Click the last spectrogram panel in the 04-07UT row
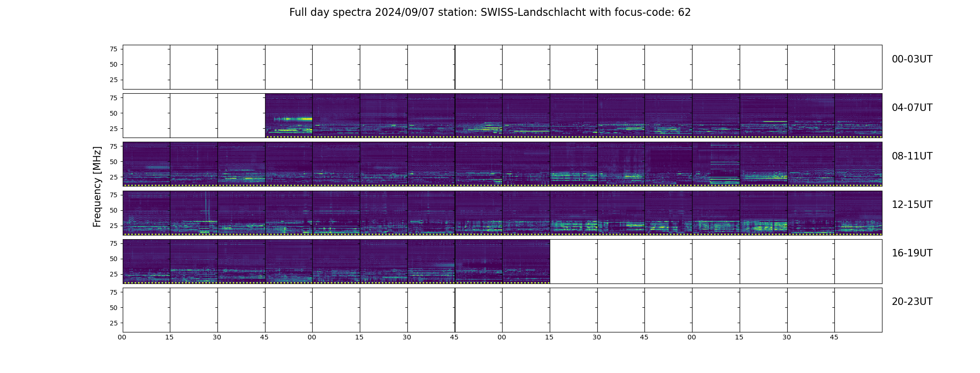Viewport: 980px width, 373px height. pos(858,116)
